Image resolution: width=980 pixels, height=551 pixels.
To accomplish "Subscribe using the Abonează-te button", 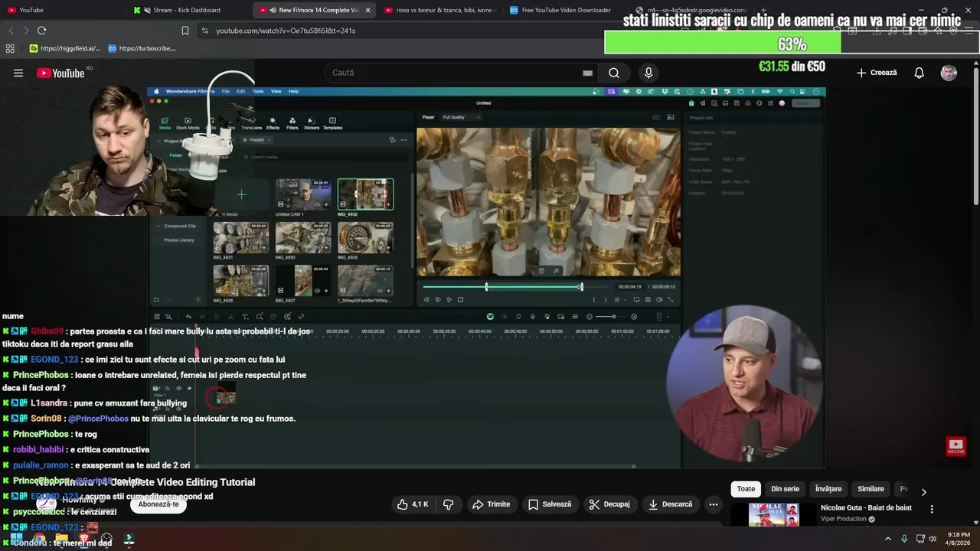I will (x=158, y=504).
